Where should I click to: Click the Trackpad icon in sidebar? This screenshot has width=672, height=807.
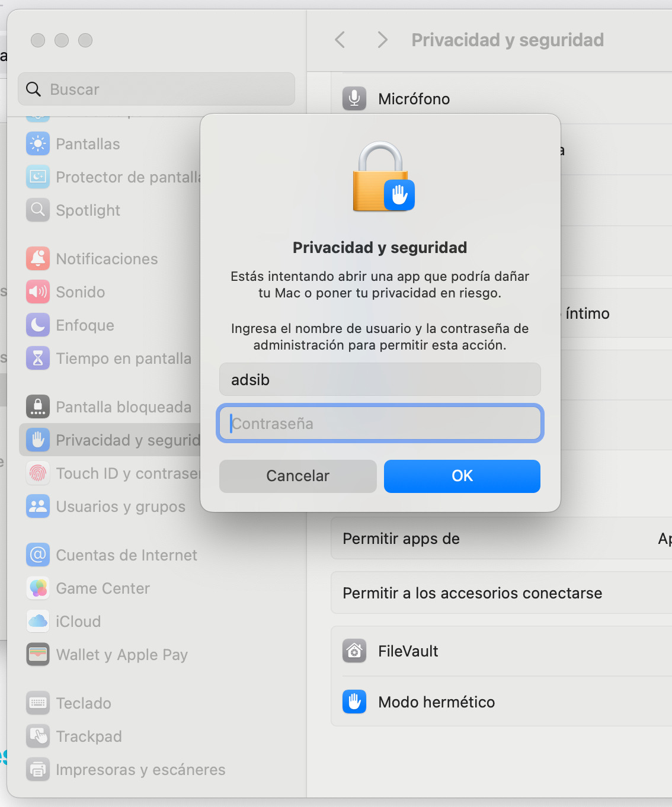38,736
